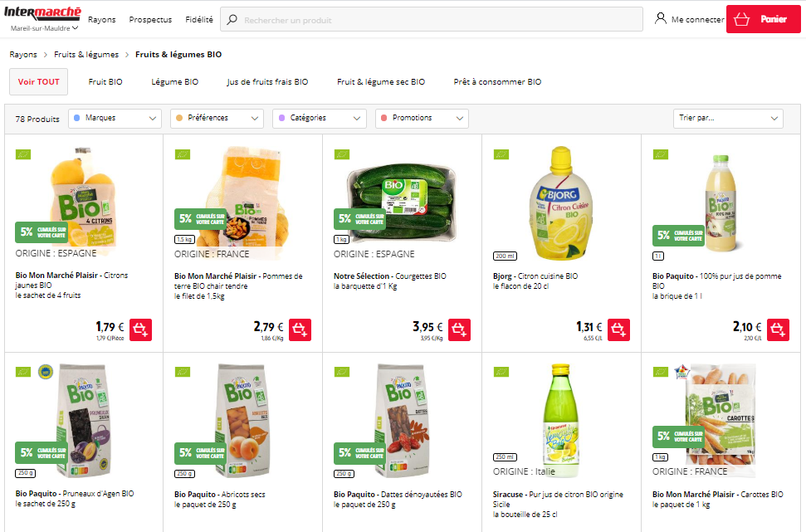Go to Rayons breadcrumb
Image resolution: width=806 pixels, height=532 pixels.
(23, 55)
